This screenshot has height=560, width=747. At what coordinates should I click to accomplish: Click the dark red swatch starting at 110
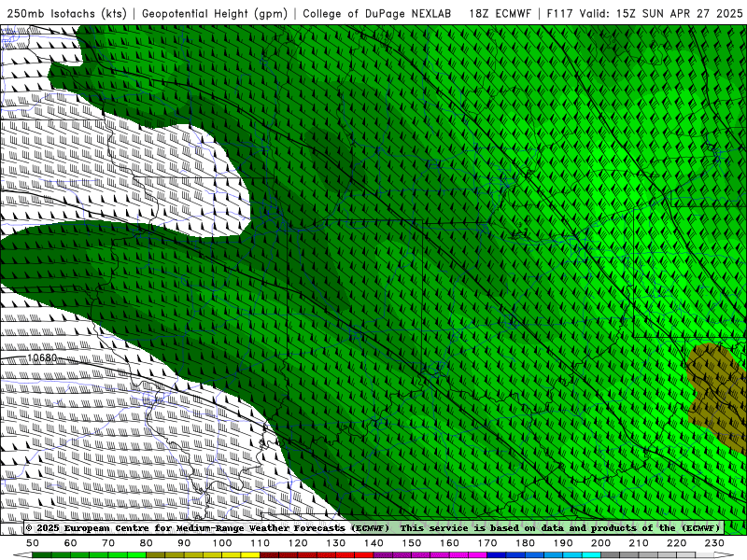pos(269,554)
